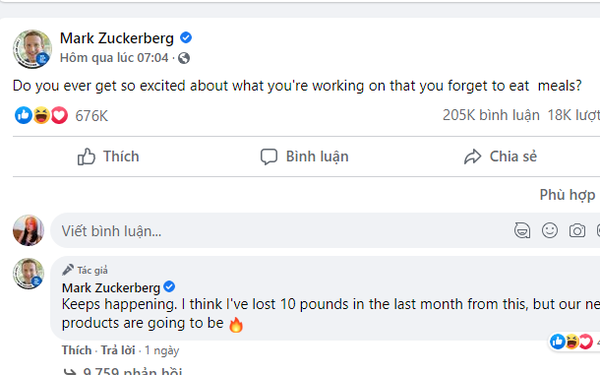Open the Phù hợp comment sorting dropdown

(x=569, y=195)
